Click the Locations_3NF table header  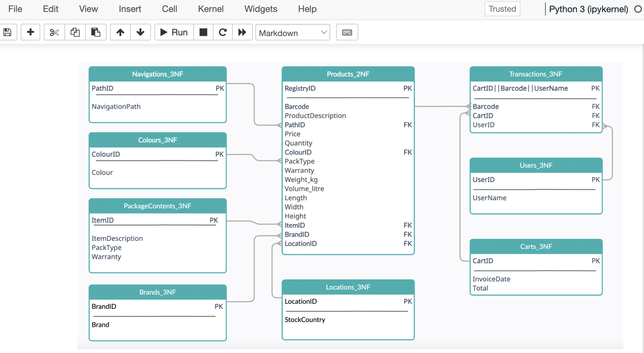coord(348,287)
